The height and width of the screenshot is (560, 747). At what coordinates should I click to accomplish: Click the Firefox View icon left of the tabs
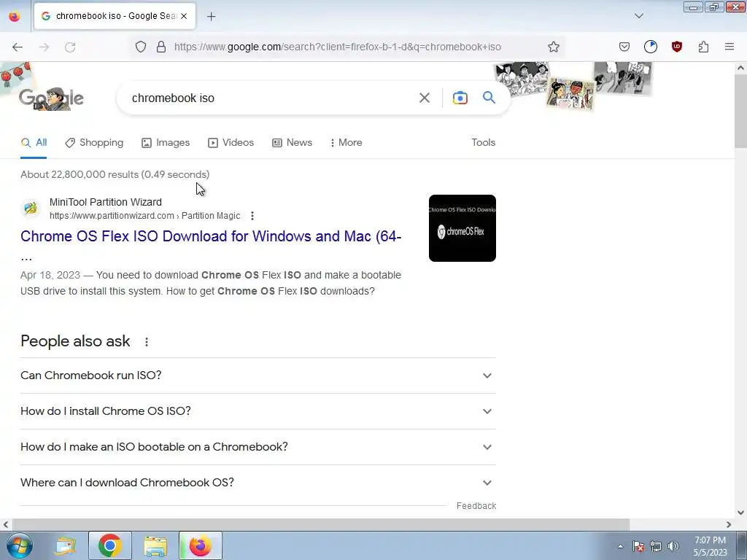(15, 16)
